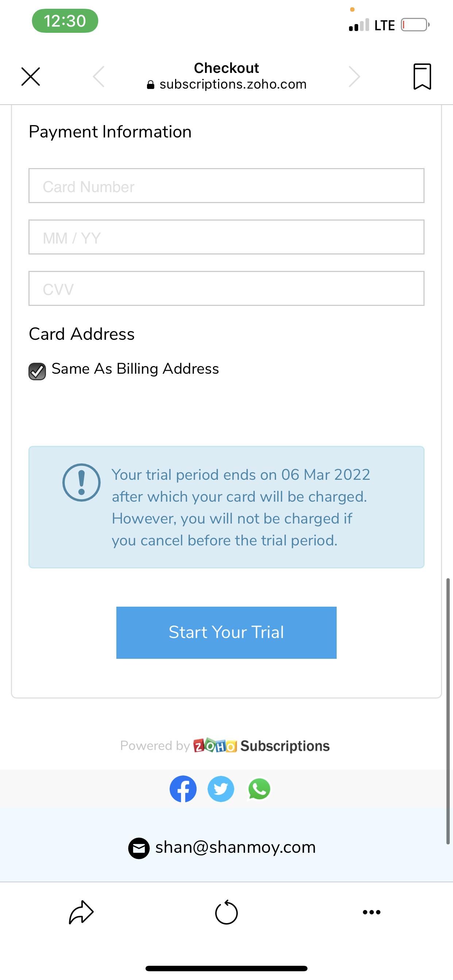Open the Twitter share icon
This screenshot has width=453, height=980.
(x=221, y=789)
